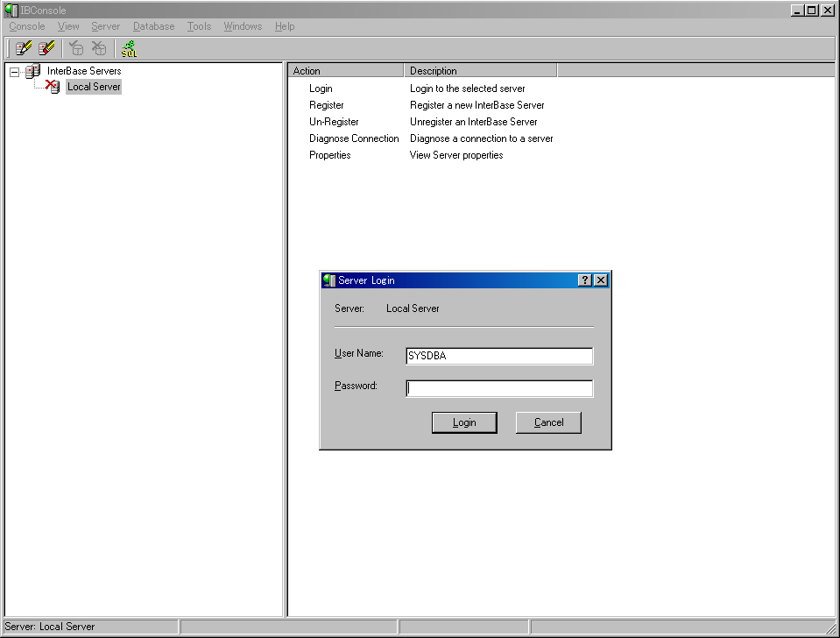This screenshot has height=638, width=840.
Task: Click the Connect Database toolbar icon
Action: pyautogui.click(x=77, y=48)
